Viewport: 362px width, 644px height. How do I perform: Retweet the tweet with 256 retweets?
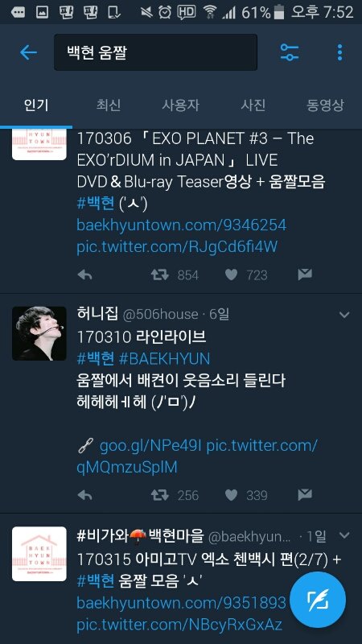point(160,495)
